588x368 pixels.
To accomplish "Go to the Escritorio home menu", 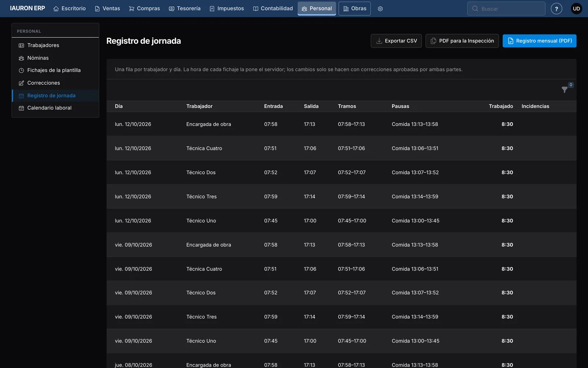I will tap(69, 8).
